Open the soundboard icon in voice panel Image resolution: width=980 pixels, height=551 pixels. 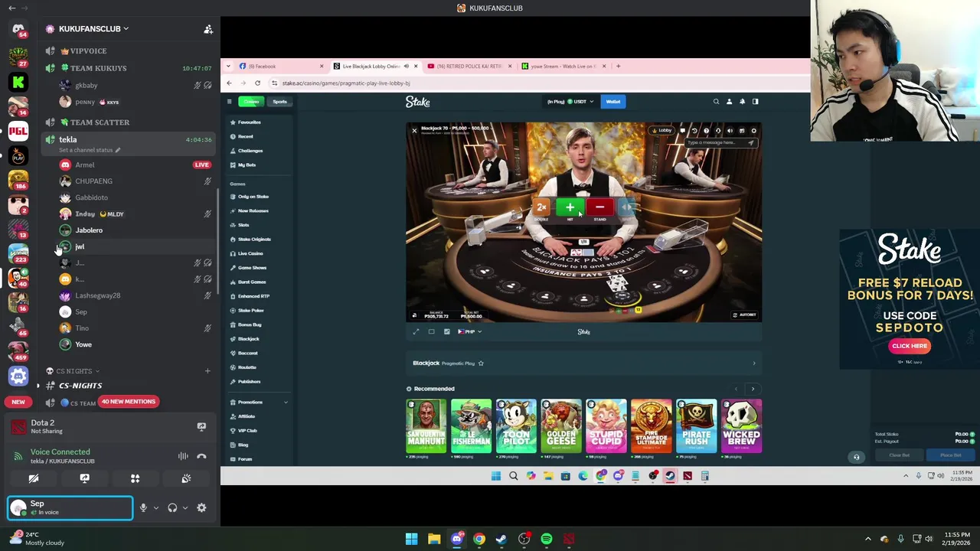186,478
